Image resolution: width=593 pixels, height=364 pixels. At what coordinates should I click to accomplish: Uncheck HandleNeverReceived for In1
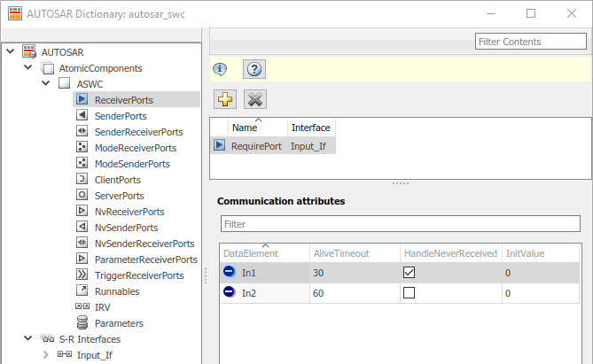[409, 272]
